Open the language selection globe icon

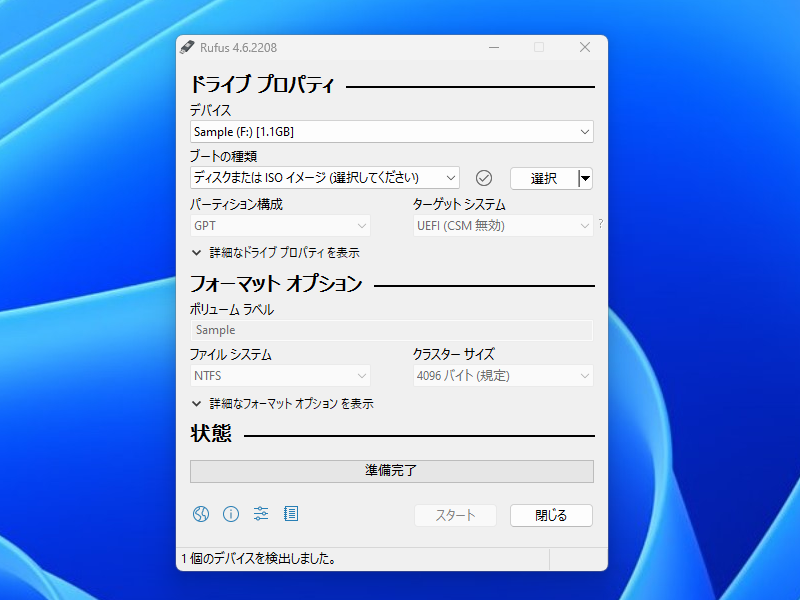200,514
